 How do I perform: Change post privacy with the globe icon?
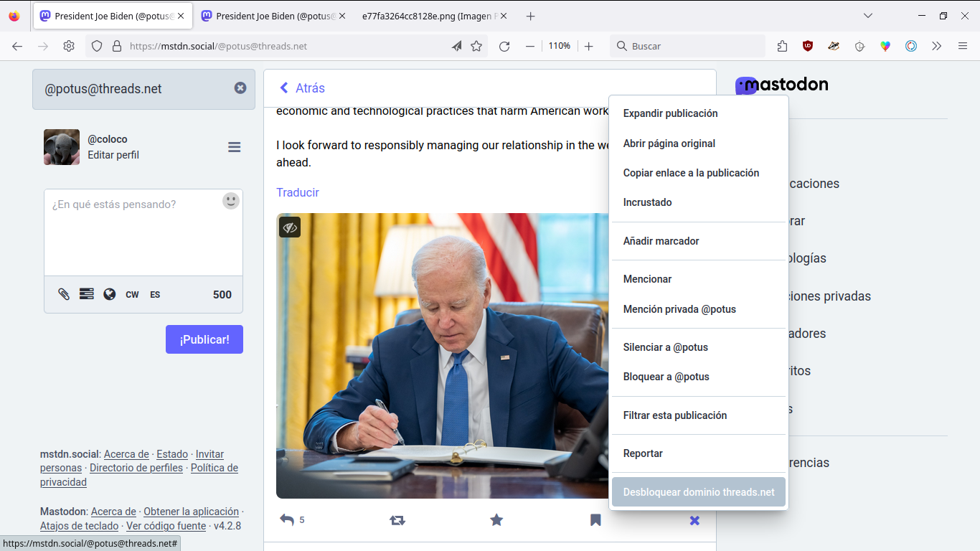pos(110,294)
